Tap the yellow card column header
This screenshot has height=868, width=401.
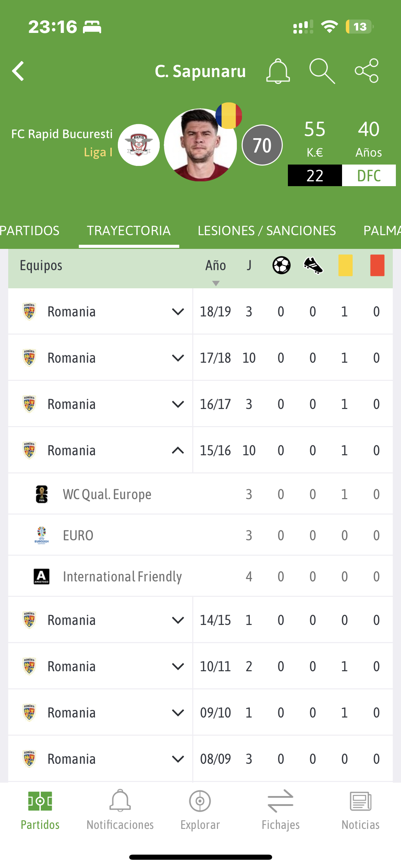pos(345,265)
